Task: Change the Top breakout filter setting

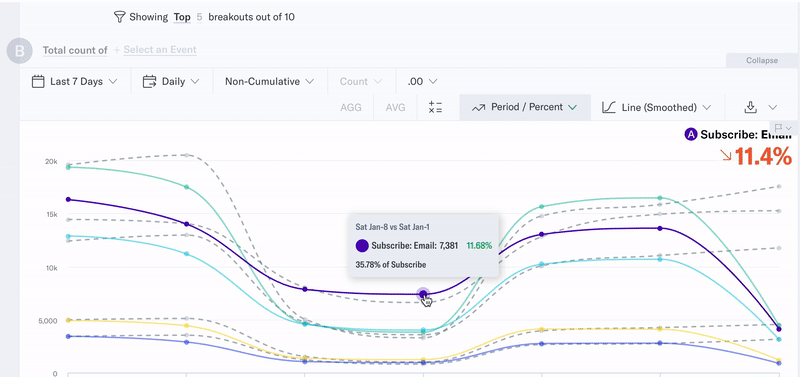Action: pyautogui.click(x=182, y=17)
